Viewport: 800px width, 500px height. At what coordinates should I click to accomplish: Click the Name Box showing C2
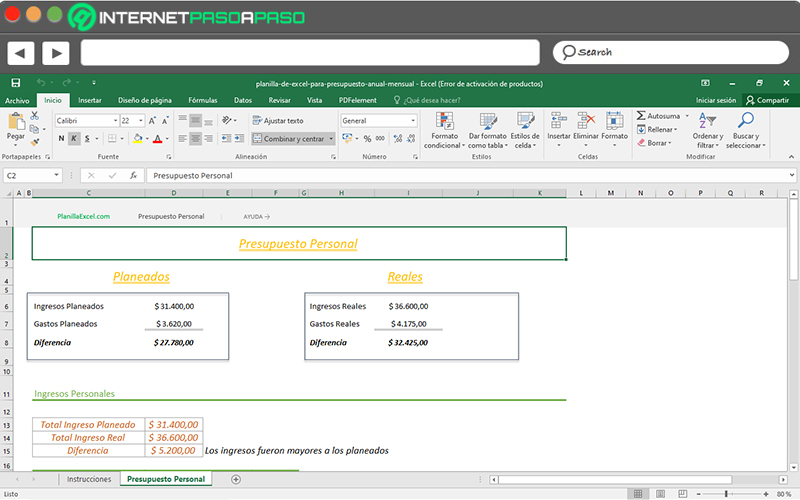pos(33,176)
